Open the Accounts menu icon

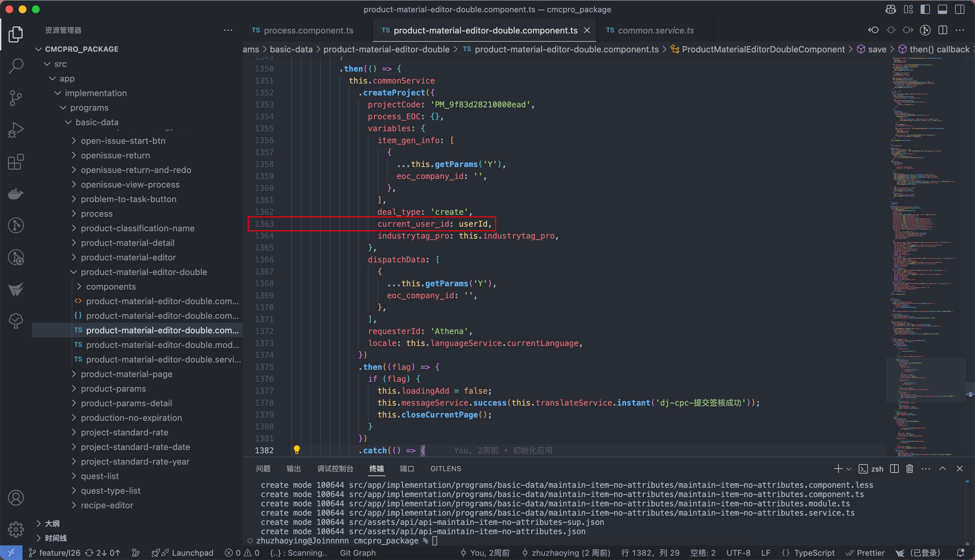click(16, 498)
